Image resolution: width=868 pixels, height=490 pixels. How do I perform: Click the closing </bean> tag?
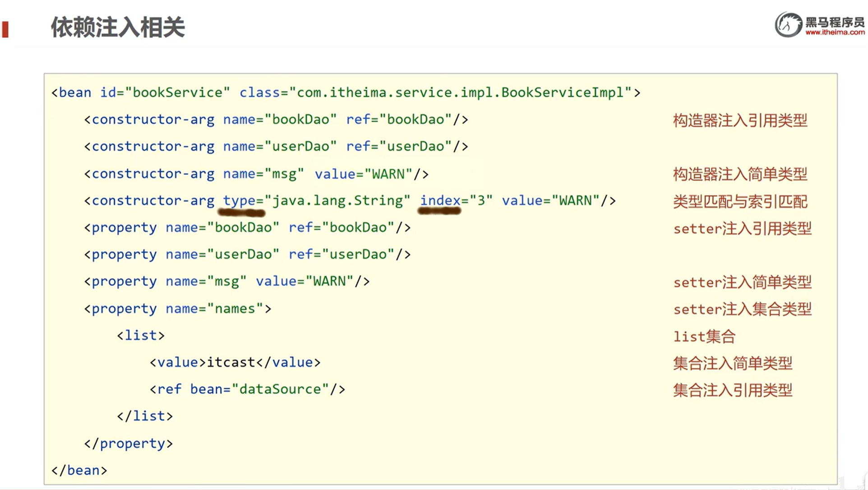click(79, 470)
